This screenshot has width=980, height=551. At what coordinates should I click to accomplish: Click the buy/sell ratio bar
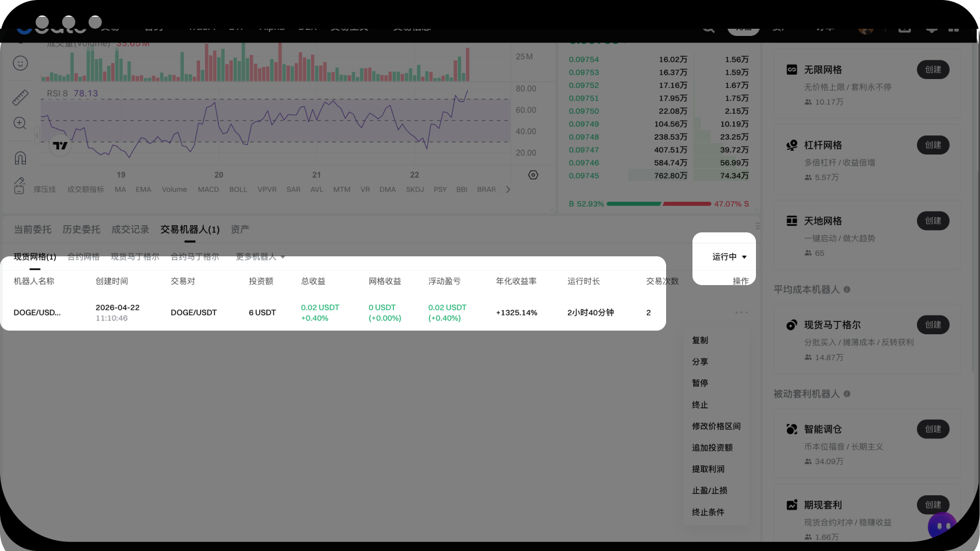tap(659, 204)
